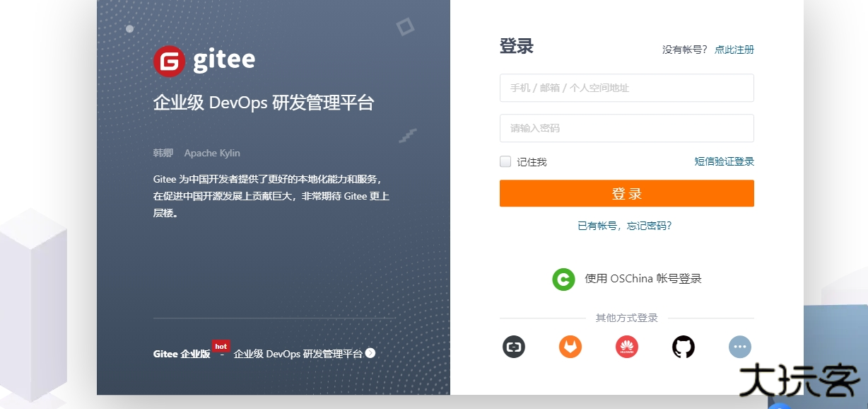Sign in with the GitHub icon
The height and width of the screenshot is (409, 868).
(x=684, y=347)
